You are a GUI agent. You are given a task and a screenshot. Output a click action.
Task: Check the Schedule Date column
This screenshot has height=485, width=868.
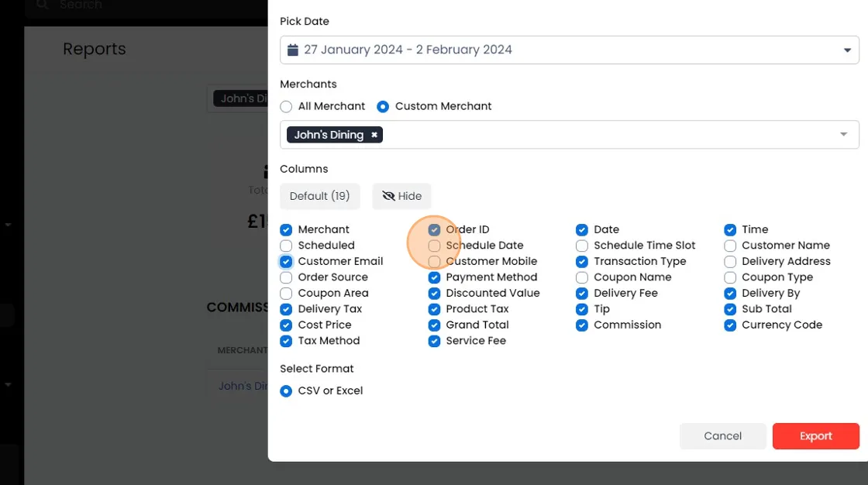point(434,246)
